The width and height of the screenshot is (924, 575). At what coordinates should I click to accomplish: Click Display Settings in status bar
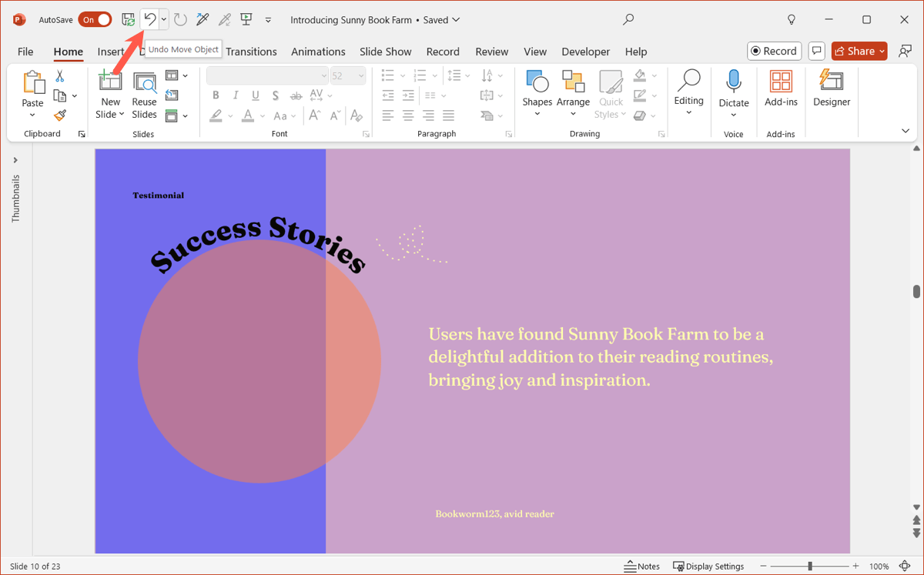point(709,566)
